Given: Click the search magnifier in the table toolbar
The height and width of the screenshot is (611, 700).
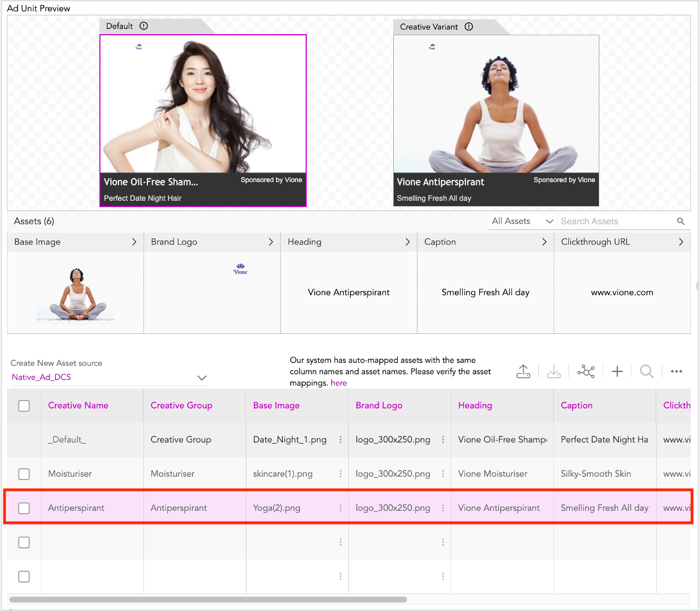Looking at the screenshot, I should (x=647, y=371).
